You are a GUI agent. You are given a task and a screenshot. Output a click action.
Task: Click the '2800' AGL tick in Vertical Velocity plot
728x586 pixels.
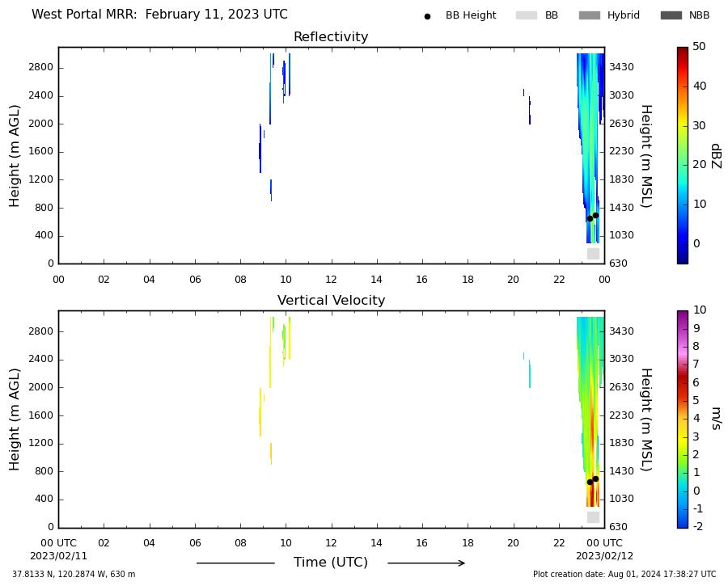pos(41,331)
